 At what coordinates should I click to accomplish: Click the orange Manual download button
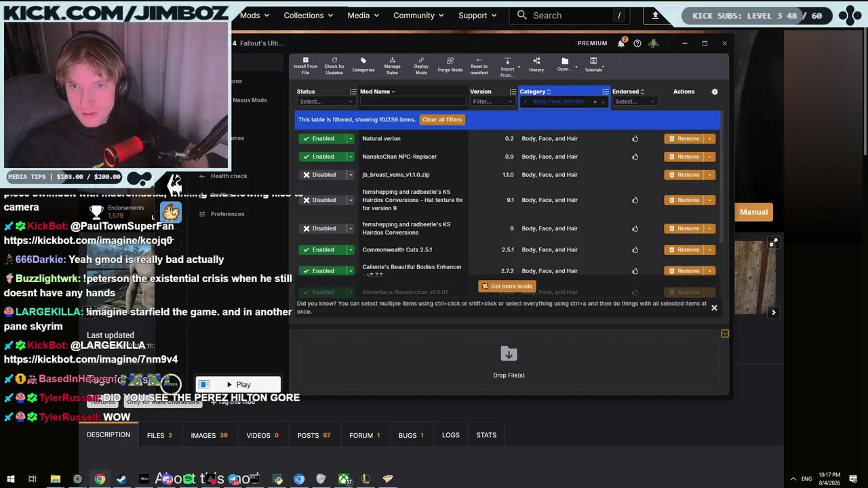pyautogui.click(x=753, y=212)
